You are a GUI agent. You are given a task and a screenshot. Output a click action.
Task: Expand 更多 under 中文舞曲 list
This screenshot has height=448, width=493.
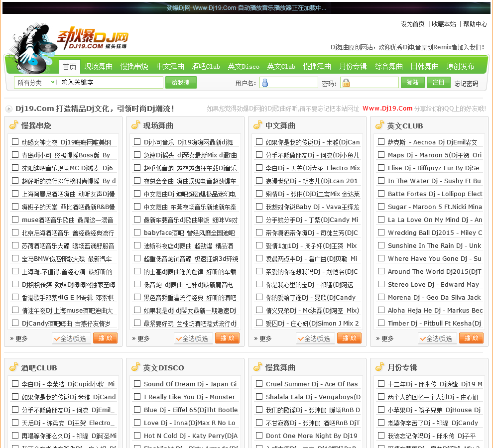[263, 338]
